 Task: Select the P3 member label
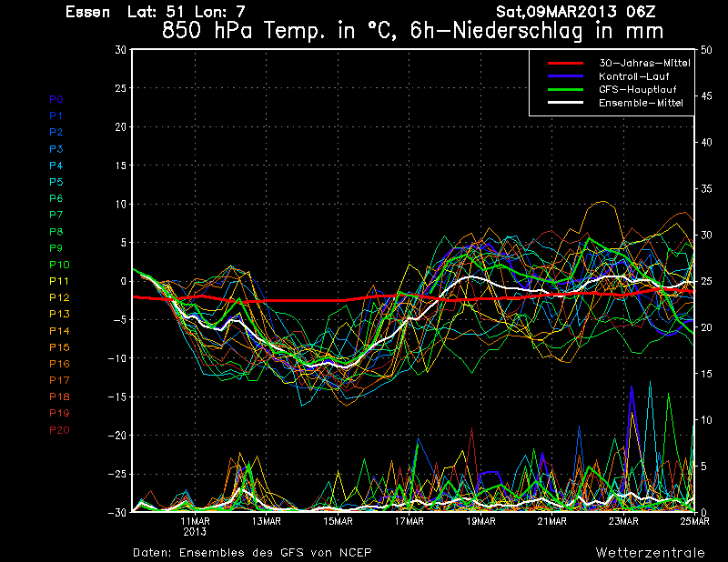coord(56,149)
